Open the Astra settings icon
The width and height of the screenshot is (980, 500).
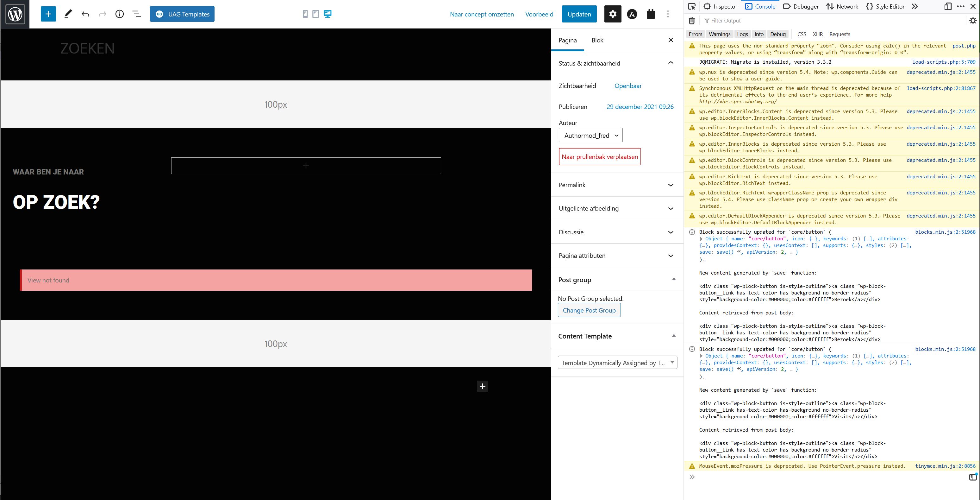click(632, 14)
